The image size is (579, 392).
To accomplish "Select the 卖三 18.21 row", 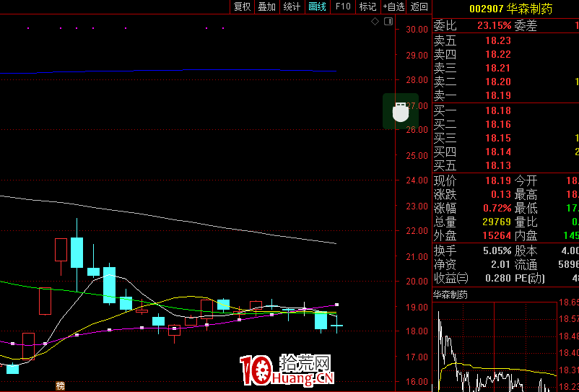I will 505,68.
